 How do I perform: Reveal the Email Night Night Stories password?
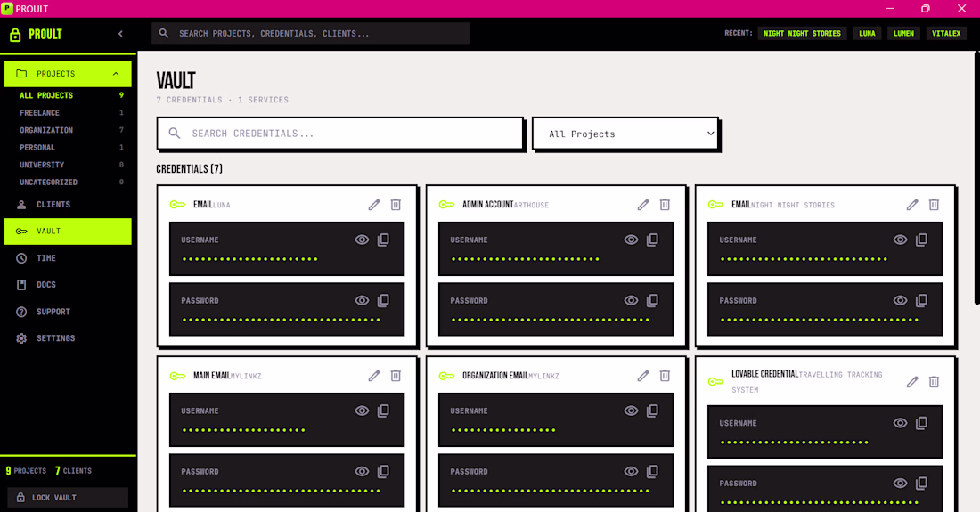(900, 300)
